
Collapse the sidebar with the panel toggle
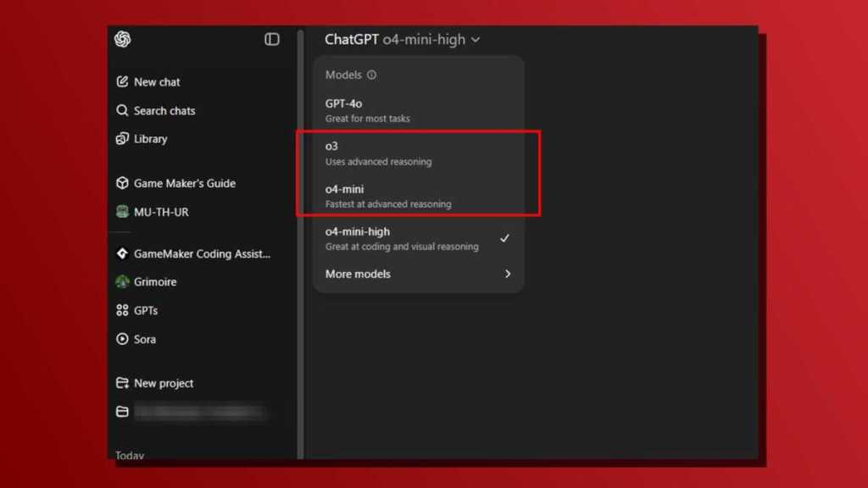click(271, 39)
